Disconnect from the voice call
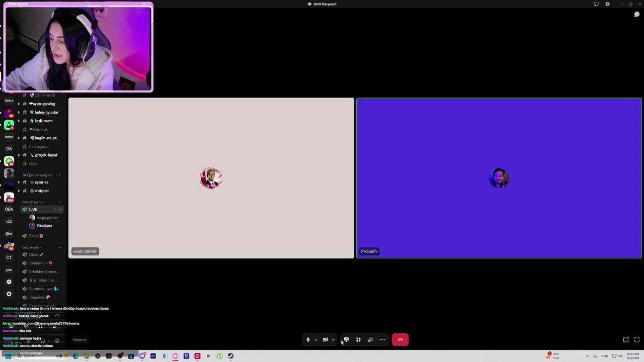 [x=400, y=340]
